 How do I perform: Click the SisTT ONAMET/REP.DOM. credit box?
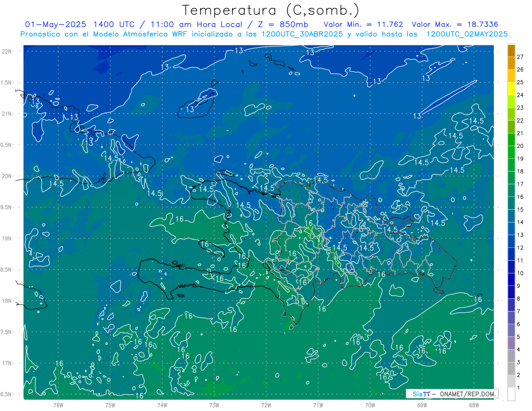(x=452, y=394)
